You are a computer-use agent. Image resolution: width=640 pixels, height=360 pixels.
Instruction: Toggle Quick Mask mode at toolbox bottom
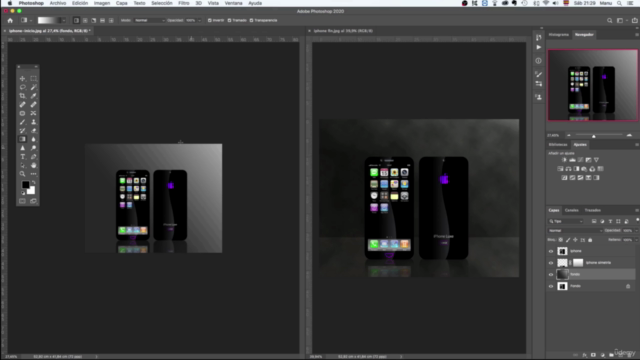tap(22, 201)
